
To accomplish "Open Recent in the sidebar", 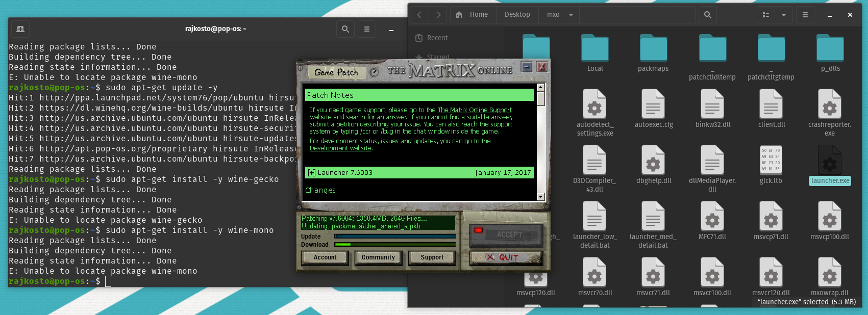I will coord(437,38).
